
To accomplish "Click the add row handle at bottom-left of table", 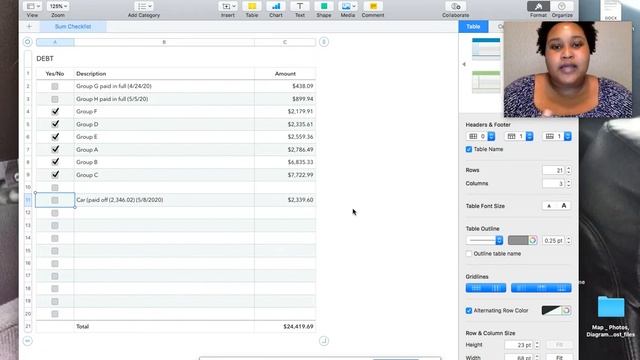I will pos(27,341).
